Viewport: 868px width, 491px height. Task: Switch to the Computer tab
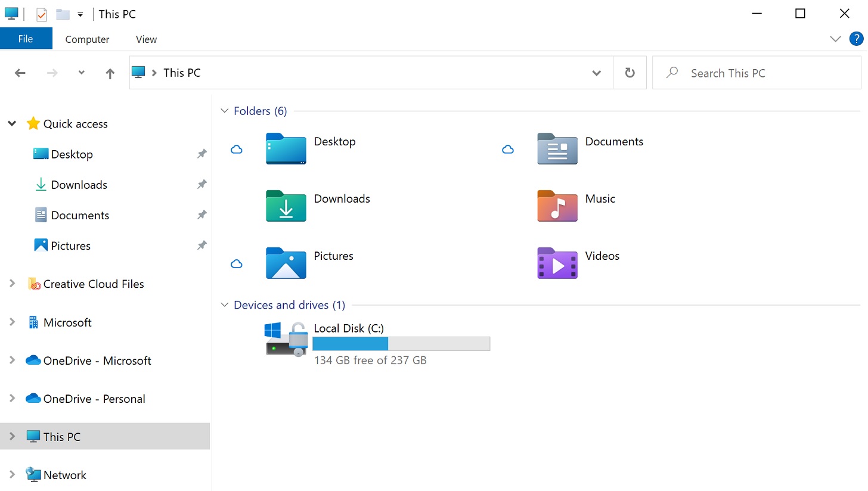87,39
